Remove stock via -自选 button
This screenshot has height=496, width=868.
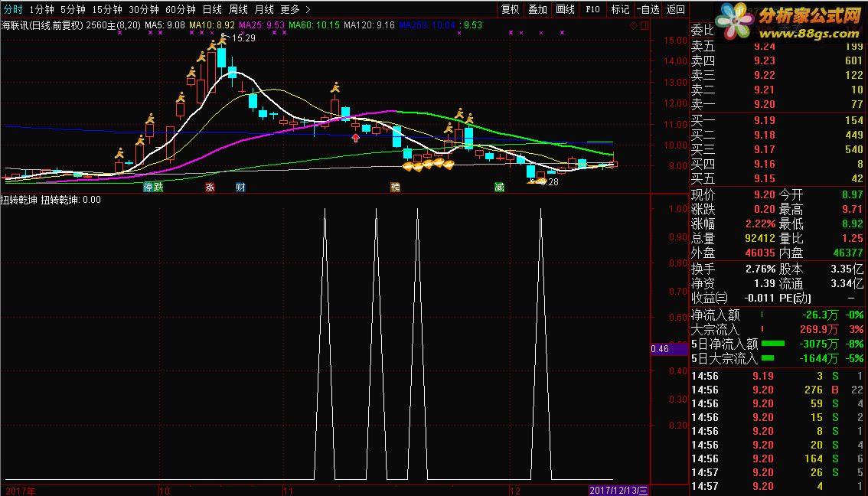pos(648,9)
